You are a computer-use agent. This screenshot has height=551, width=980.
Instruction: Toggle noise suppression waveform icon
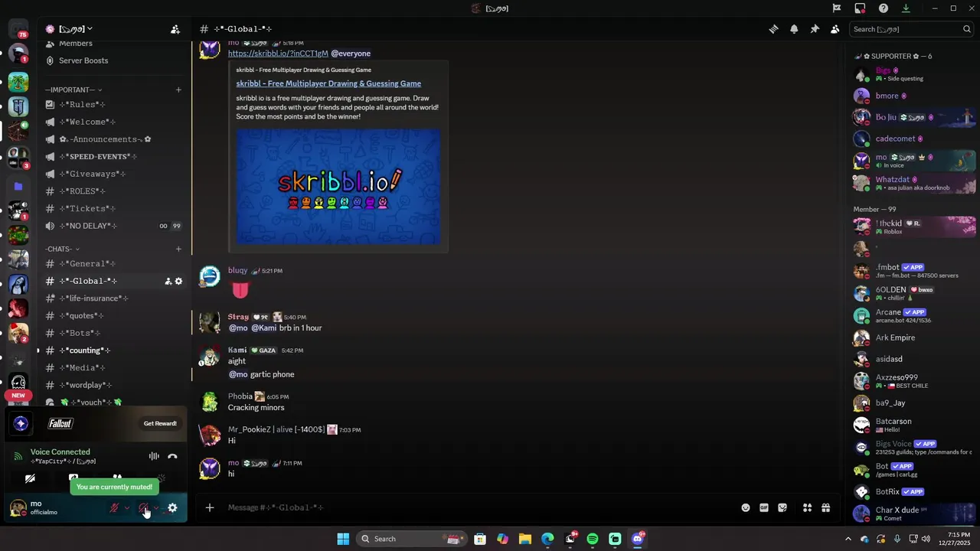click(x=154, y=456)
